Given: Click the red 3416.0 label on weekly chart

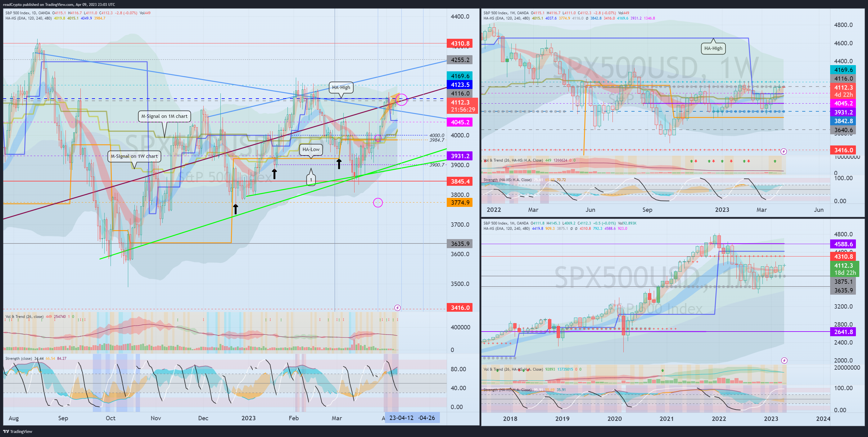Looking at the screenshot, I should [x=843, y=150].
